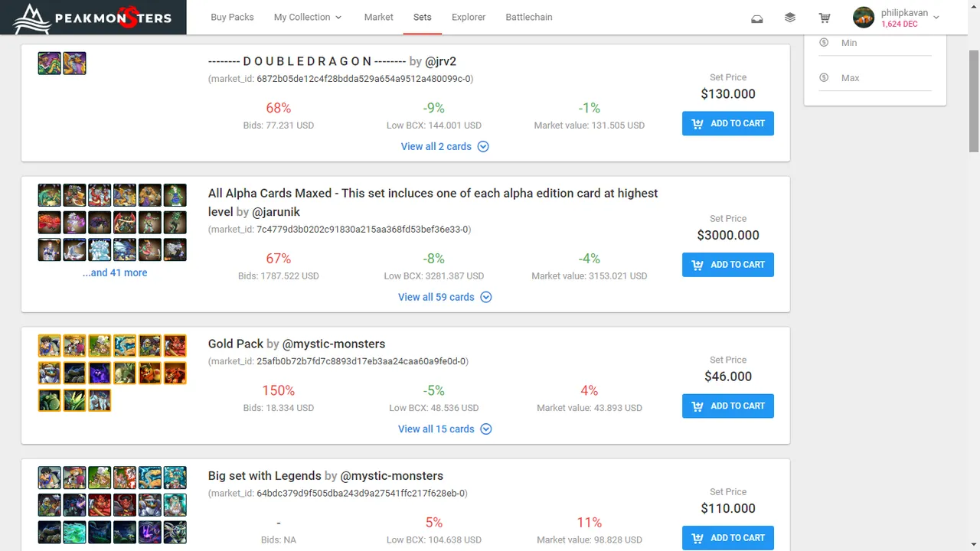
Task: Click Low BCX: 48.536 USD text
Action: [x=434, y=408]
